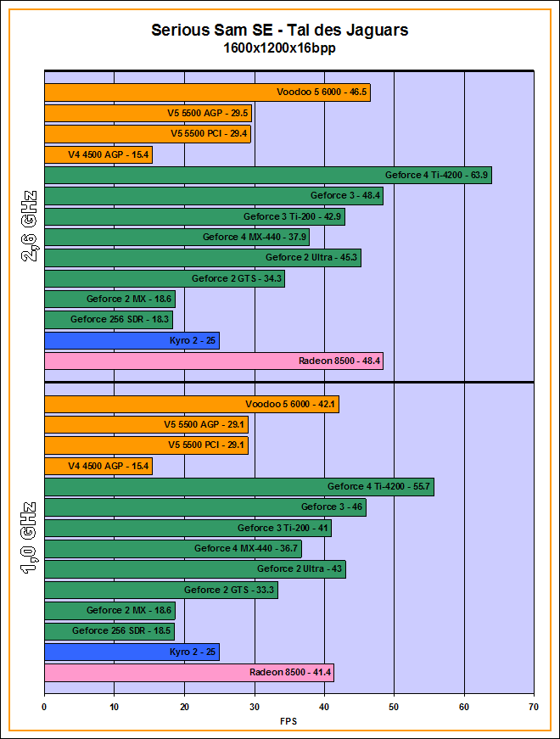Select the Geforce 2 GTS bar at 33.3
The height and width of the screenshot is (739, 560).
point(160,591)
